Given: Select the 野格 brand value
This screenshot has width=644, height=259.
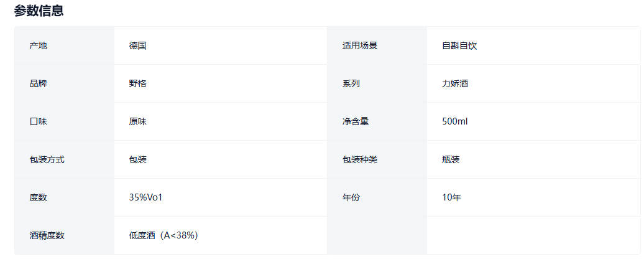Looking at the screenshot, I should point(138,83).
